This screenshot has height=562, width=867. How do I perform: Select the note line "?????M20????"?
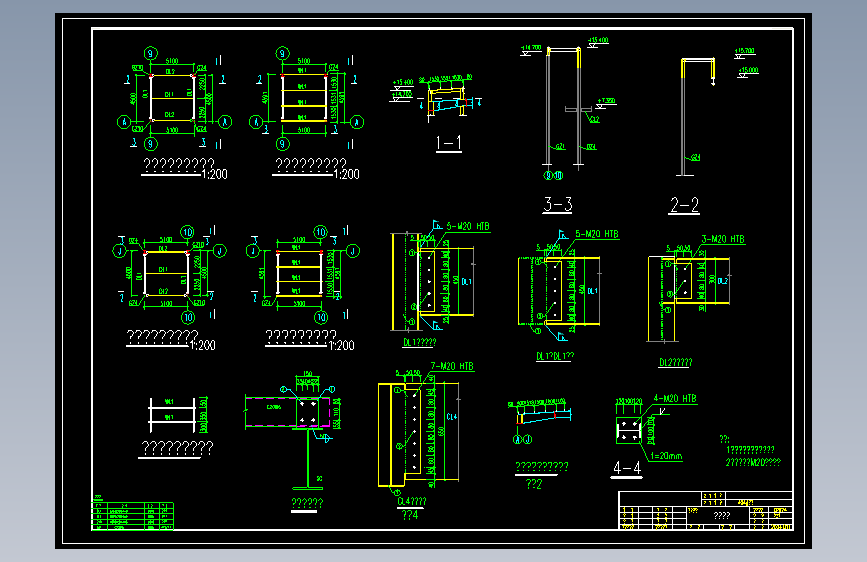[x=753, y=462]
